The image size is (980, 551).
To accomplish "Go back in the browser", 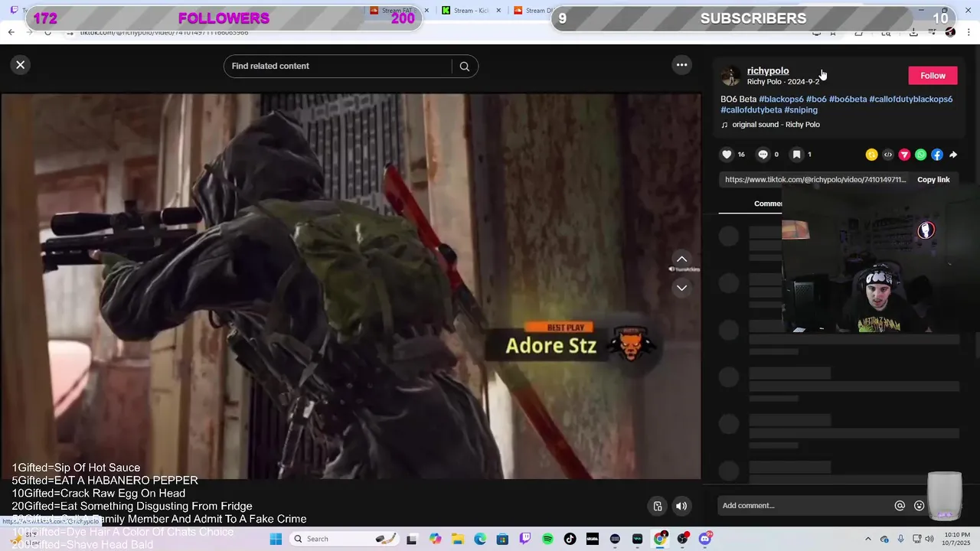I will (x=11, y=32).
